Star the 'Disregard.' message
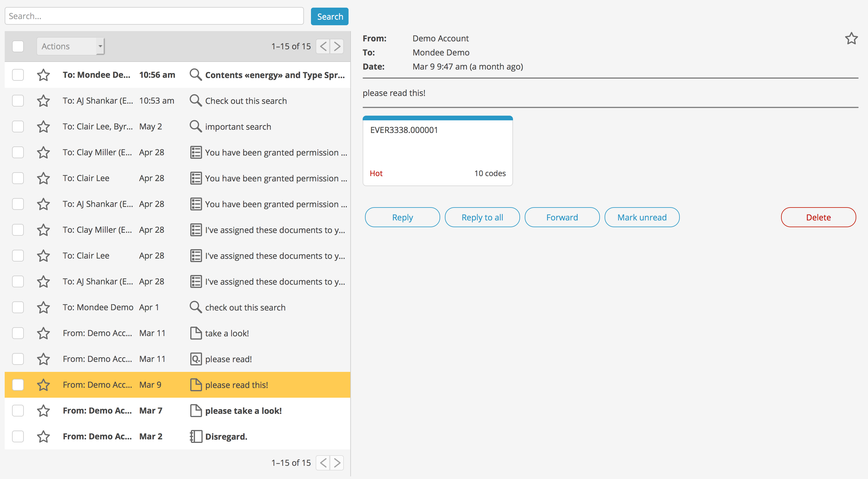 (x=43, y=436)
